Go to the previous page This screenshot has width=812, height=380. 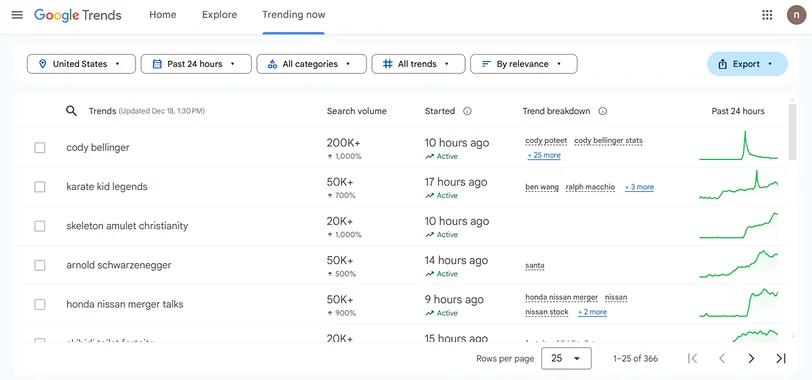click(x=722, y=358)
